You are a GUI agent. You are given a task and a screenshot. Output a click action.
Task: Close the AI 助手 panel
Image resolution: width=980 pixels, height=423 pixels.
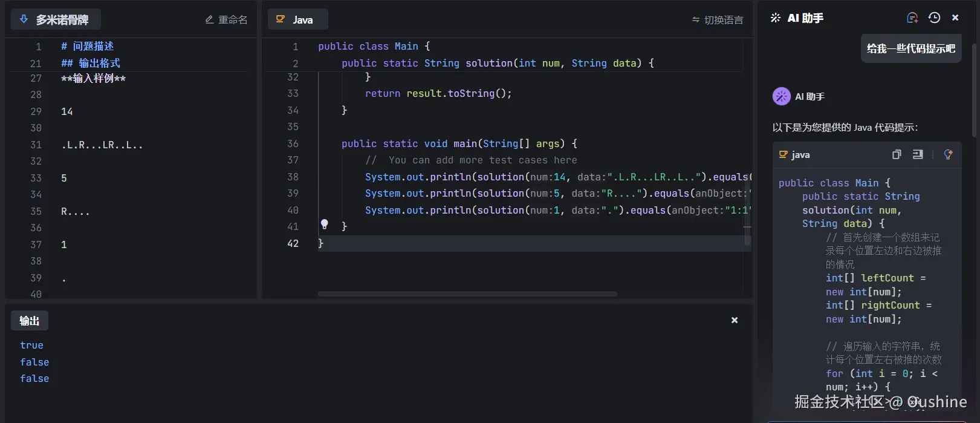click(955, 18)
